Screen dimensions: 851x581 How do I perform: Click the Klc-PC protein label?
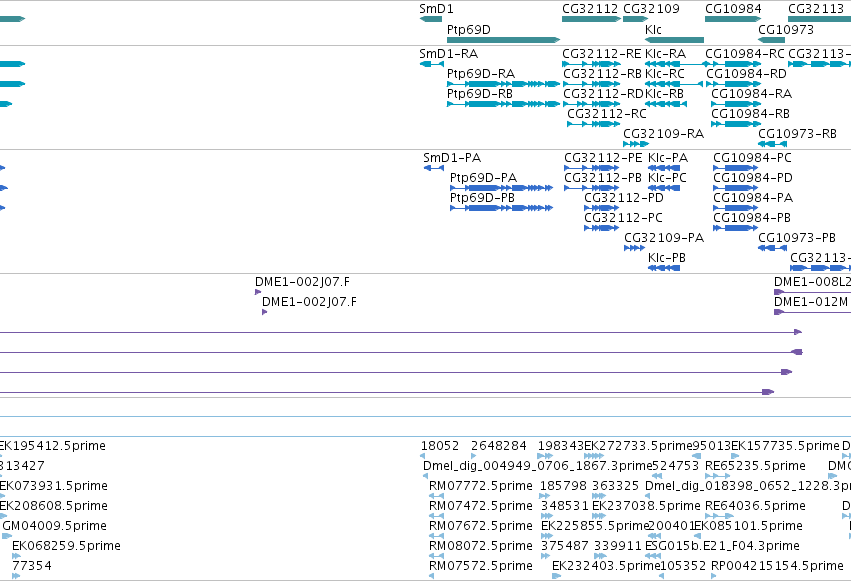668,178
